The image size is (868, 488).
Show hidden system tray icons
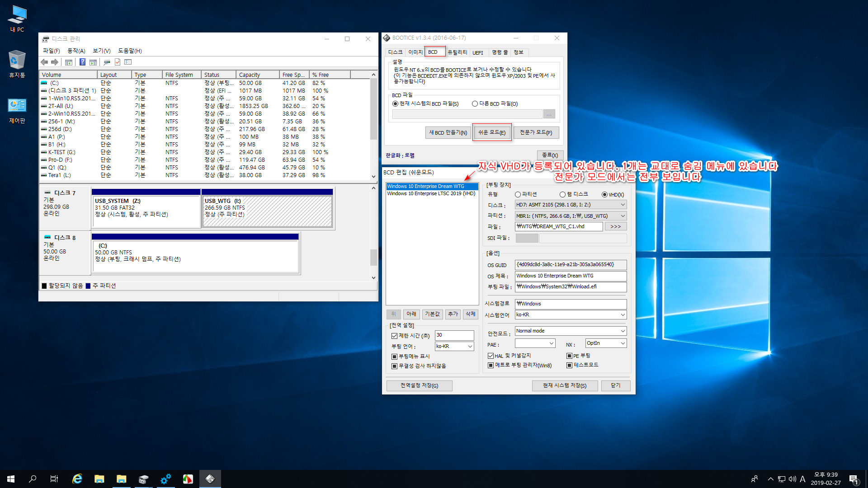click(x=770, y=479)
